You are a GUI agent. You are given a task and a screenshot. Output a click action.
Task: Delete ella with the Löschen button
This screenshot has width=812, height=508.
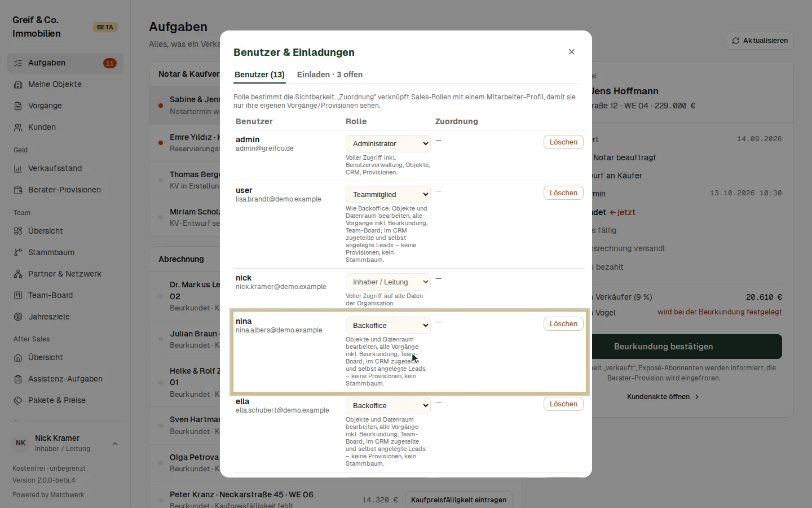563,404
